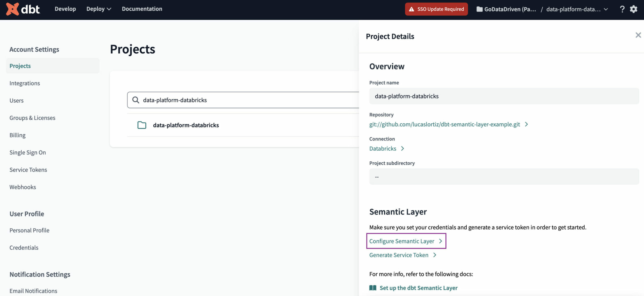Screen dimensions: 644x296
Task: Click the Overview heading
Action: 387,66
